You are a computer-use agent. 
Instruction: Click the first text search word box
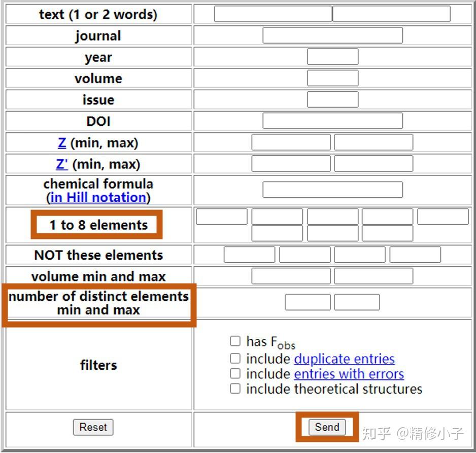(273, 14)
